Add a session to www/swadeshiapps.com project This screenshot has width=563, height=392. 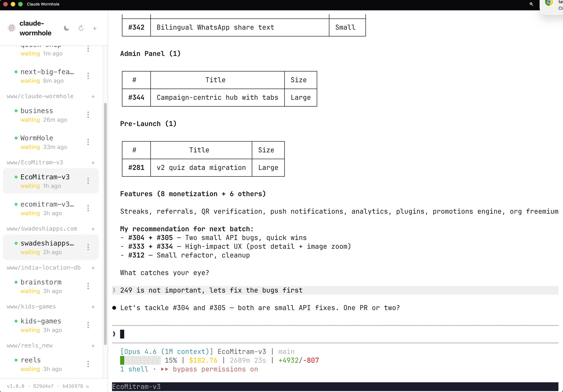pyautogui.click(x=93, y=229)
